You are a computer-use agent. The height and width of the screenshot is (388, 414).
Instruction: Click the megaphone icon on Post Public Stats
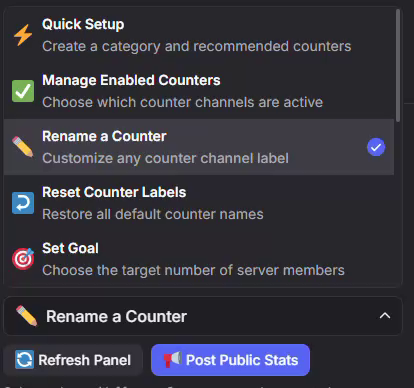click(x=172, y=360)
